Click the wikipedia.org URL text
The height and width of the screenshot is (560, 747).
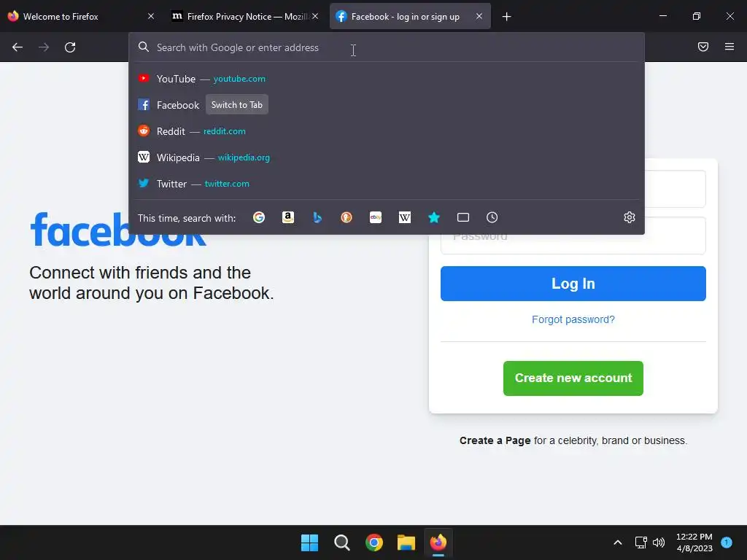(244, 157)
